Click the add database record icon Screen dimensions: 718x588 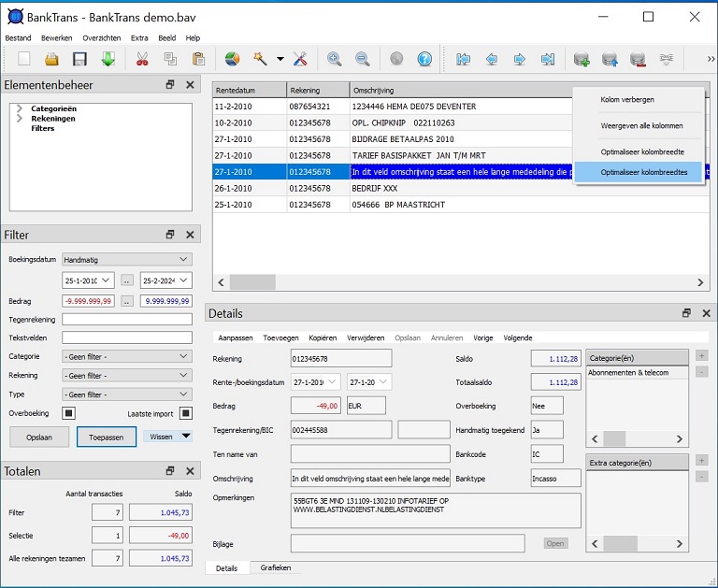[582, 59]
